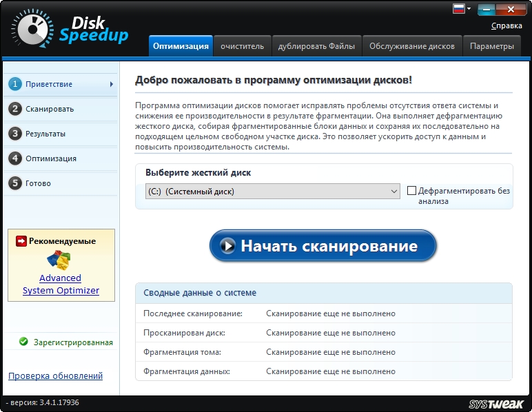This screenshot has width=532, height=412.
Task: Click step 2 number circle icon
Action: click(14, 109)
